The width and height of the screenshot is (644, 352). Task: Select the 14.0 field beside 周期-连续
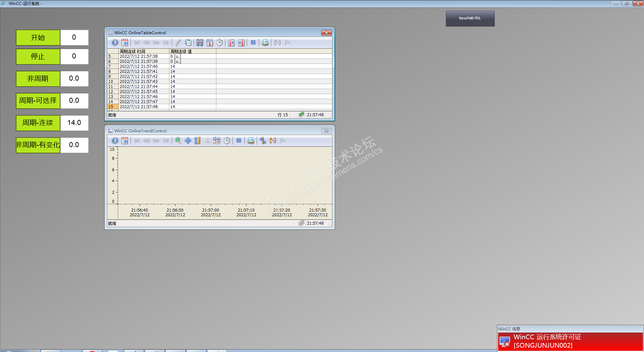click(x=74, y=123)
